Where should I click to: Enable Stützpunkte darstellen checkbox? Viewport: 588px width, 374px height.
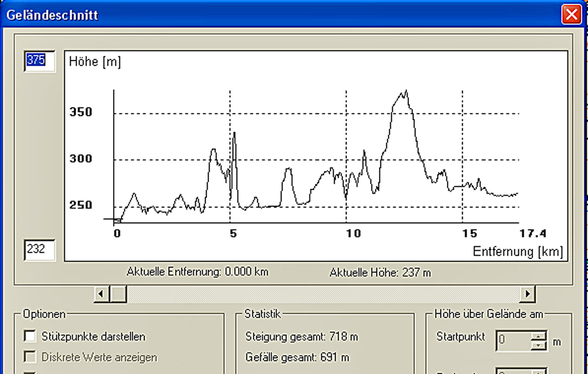click(29, 337)
